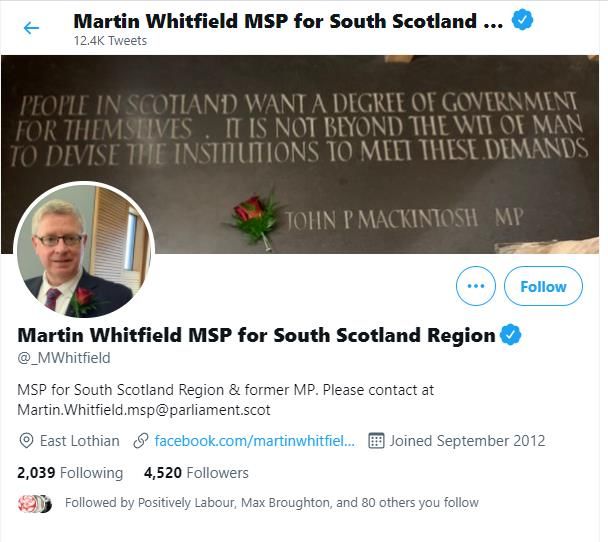Click the calendar icon beside Joined date
Viewport: 608px width, 542px height.
(x=376, y=441)
